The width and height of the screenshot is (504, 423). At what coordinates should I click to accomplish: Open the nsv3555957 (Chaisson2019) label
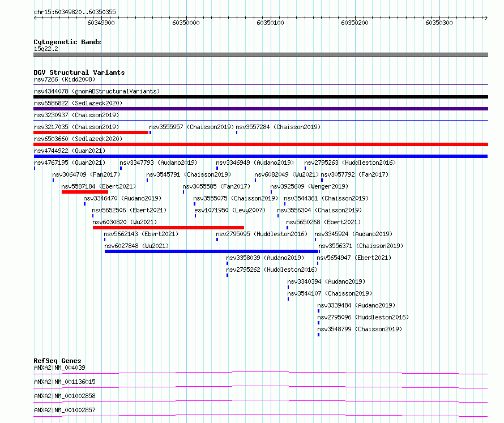[191, 127]
